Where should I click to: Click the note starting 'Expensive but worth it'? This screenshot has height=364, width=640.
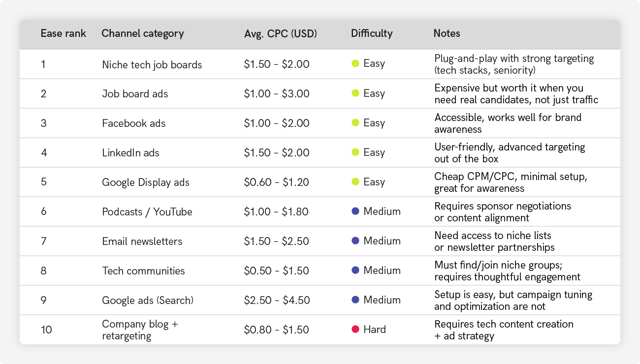pos(516,94)
